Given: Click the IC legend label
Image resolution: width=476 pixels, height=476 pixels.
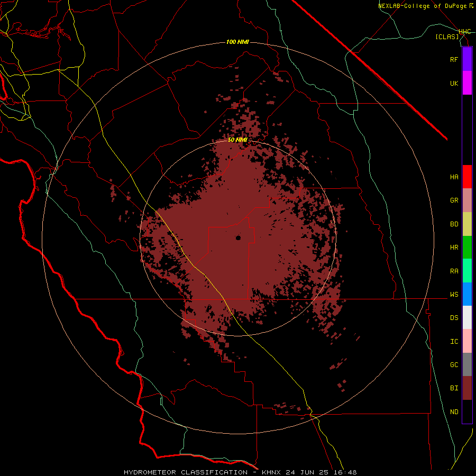Looking at the screenshot, I should click(x=454, y=342).
